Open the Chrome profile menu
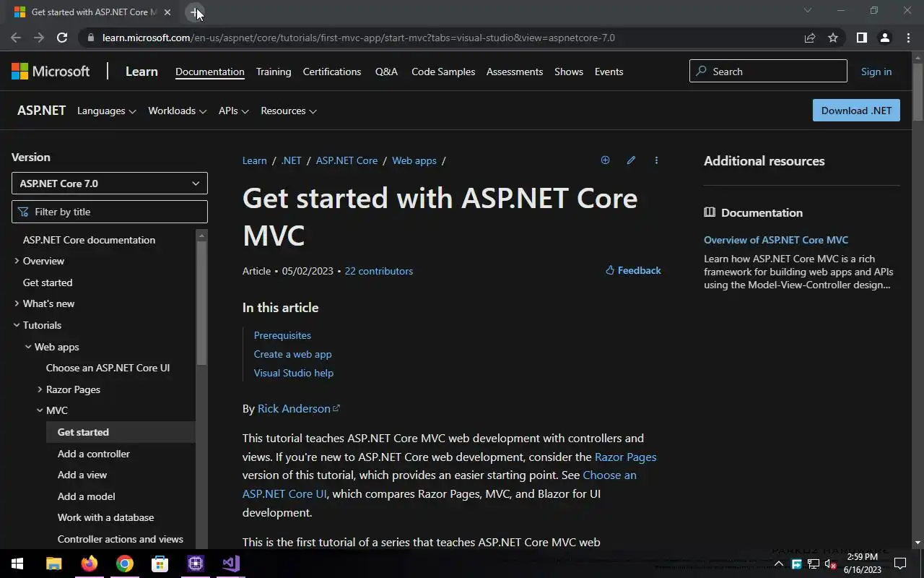 click(x=884, y=38)
